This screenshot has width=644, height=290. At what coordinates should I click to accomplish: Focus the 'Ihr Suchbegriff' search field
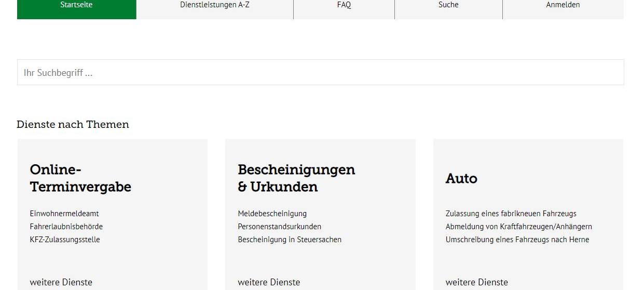click(x=320, y=73)
